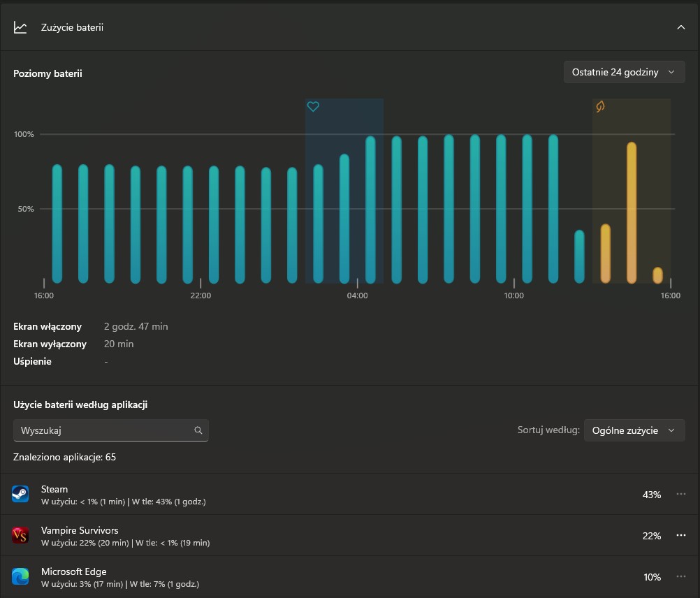The image size is (700, 598).
Task: Open more options for Microsoft Edge
Action: click(x=681, y=577)
